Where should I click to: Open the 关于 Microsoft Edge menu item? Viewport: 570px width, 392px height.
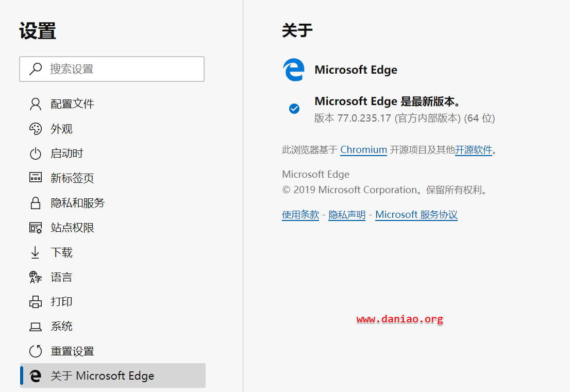(x=113, y=376)
